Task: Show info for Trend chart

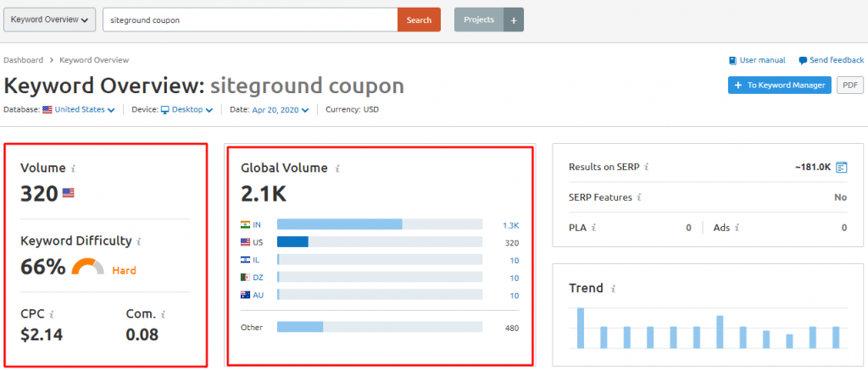Action: coord(613,289)
